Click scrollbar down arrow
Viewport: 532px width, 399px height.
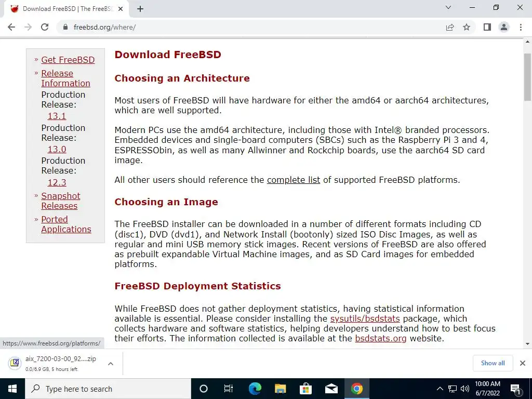click(x=528, y=344)
